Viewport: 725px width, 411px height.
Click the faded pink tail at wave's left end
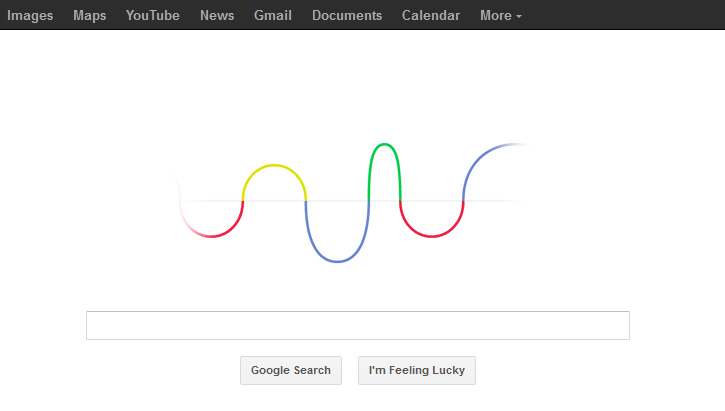click(186, 222)
